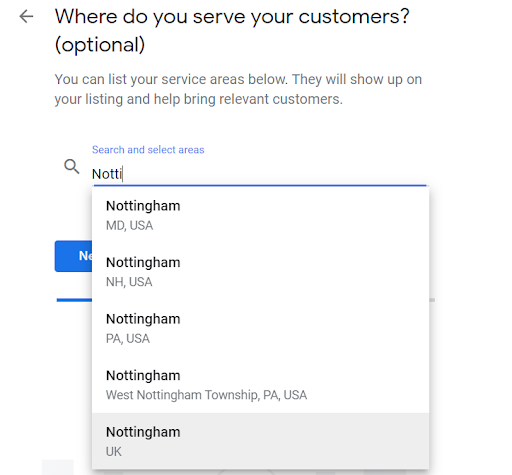
Task: Click the NH, USA subtitle text
Action: coord(129,282)
